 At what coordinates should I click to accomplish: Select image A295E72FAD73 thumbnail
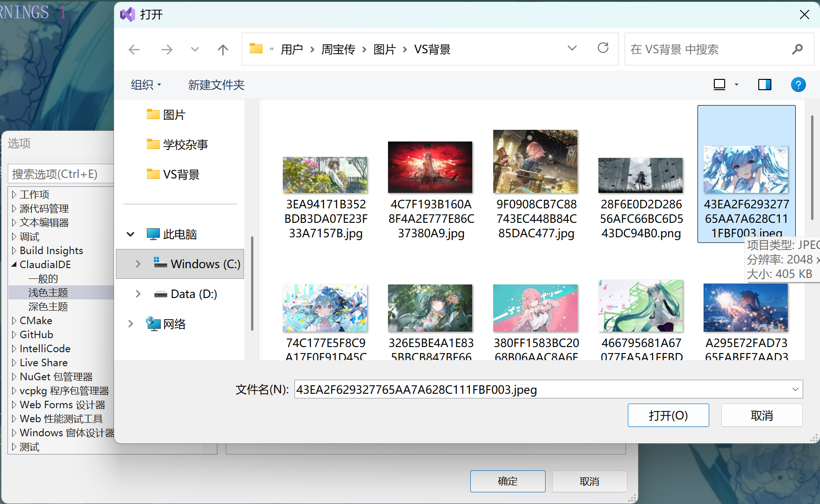pyautogui.click(x=746, y=307)
